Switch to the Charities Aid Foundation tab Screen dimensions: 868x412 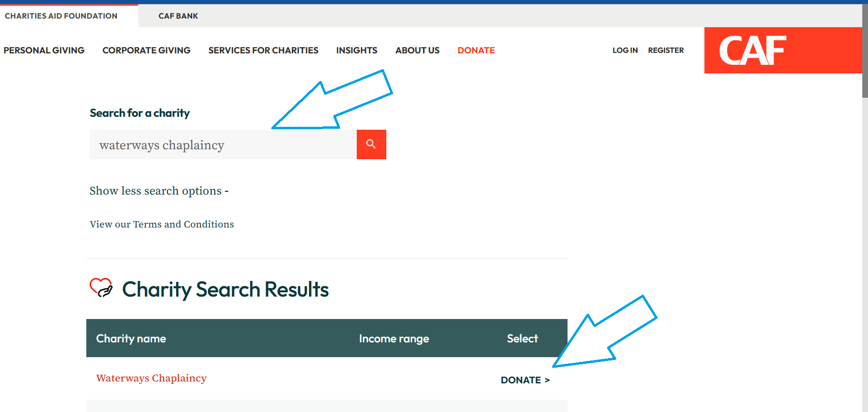point(61,16)
